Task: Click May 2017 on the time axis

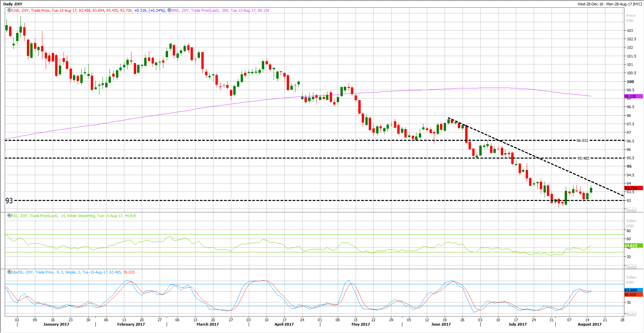Action: [361, 324]
